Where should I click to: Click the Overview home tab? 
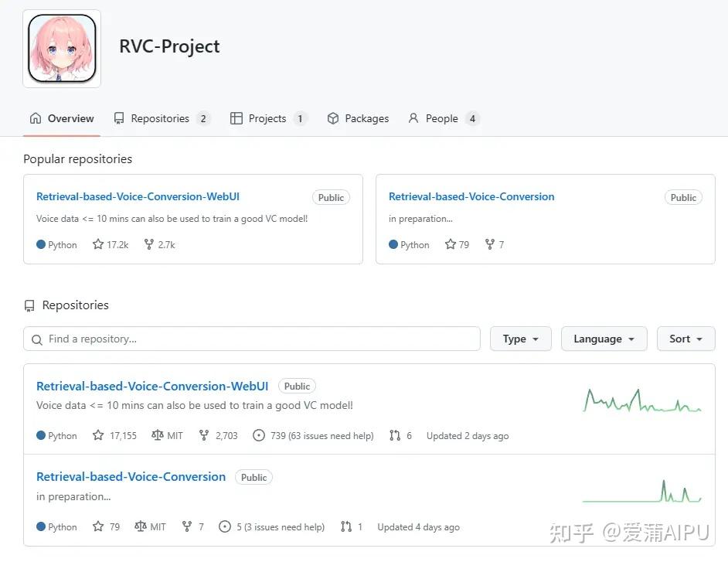pos(62,118)
